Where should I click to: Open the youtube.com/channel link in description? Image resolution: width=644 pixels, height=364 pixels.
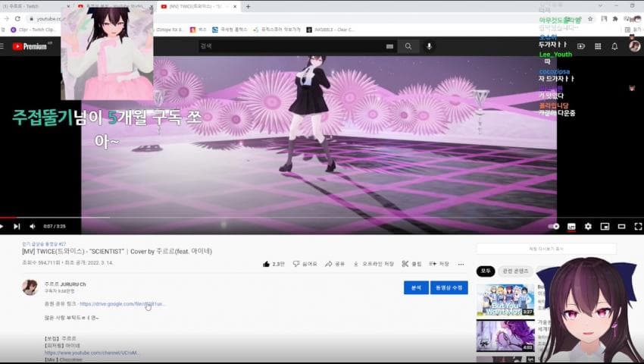[92, 353]
